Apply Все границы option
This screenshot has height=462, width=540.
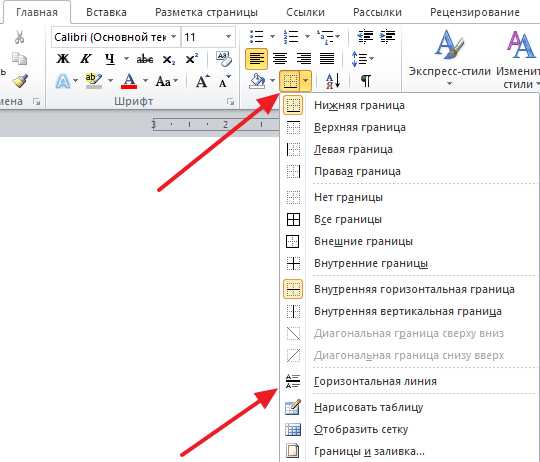coord(409,219)
